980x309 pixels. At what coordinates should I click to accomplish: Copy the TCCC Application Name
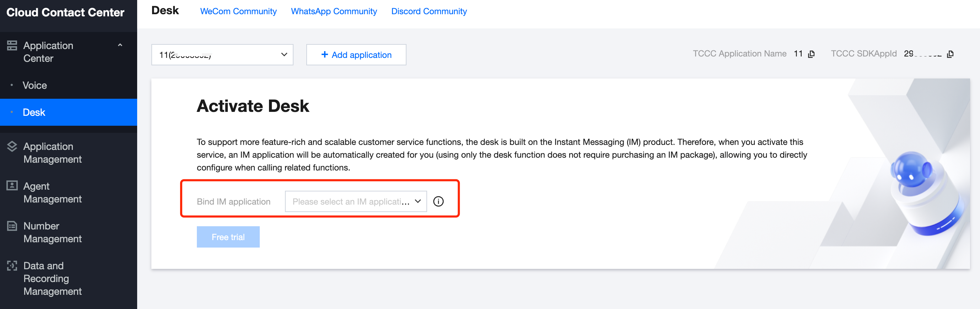811,54
